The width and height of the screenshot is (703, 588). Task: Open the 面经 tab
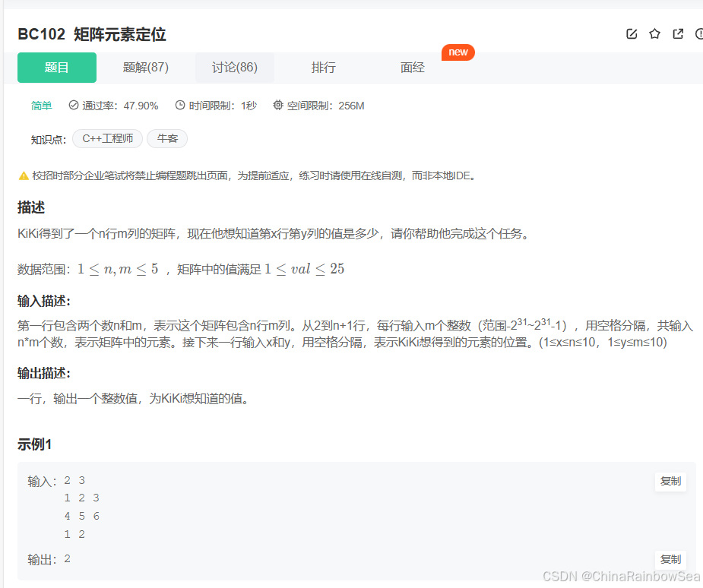(412, 67)
